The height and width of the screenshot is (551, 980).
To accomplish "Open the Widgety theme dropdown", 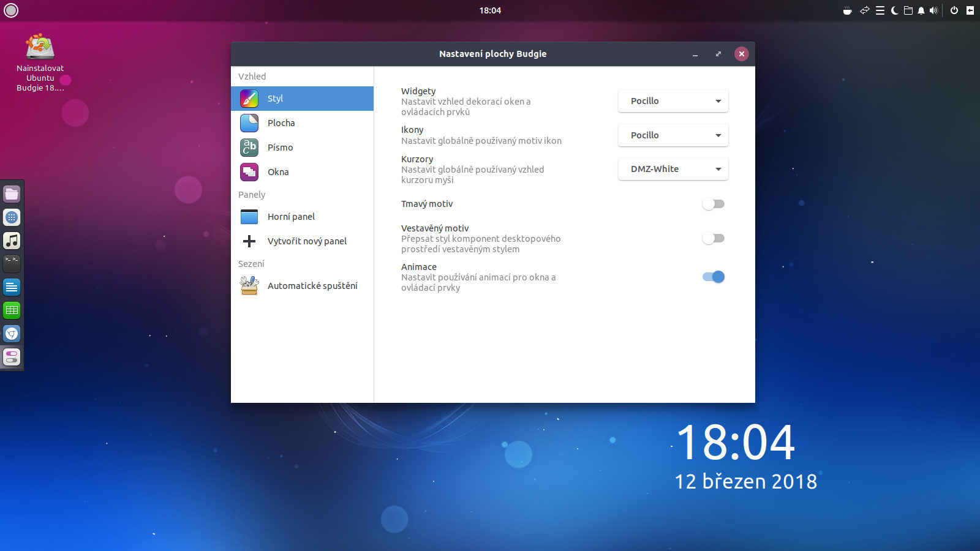I will click(673, 101).
